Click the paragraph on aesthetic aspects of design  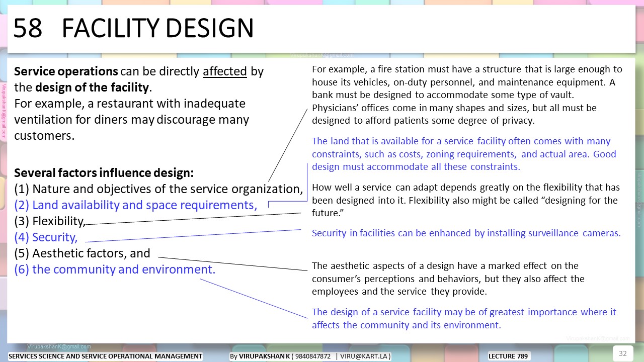point(448,279)
